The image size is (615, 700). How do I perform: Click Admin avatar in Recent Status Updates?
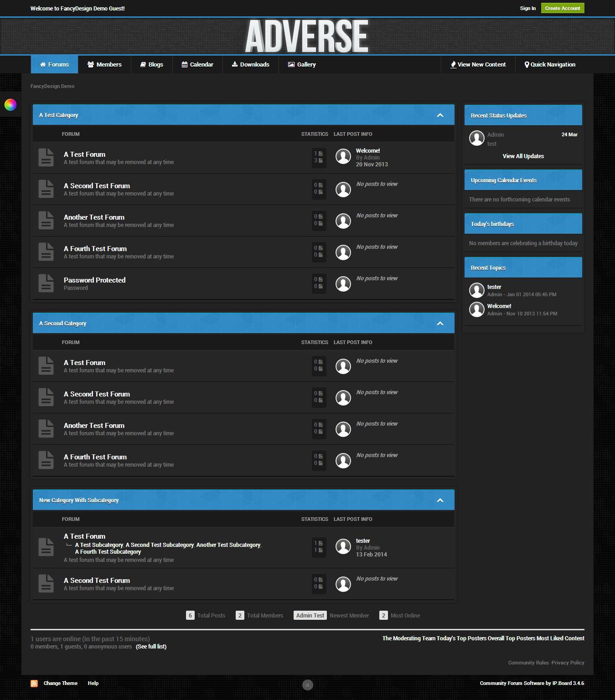pyautogui.click(x=477, y=138)
